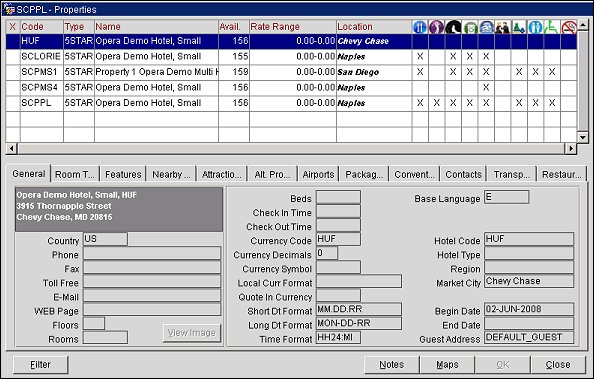Switch to the Nearby tab

click(x=171, y=175)
